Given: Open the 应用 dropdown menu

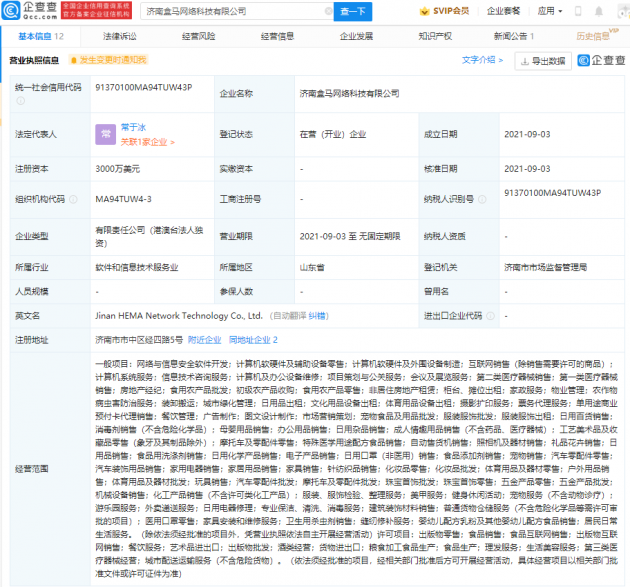Looking at the screenshot, I should (x=550, y=11).
